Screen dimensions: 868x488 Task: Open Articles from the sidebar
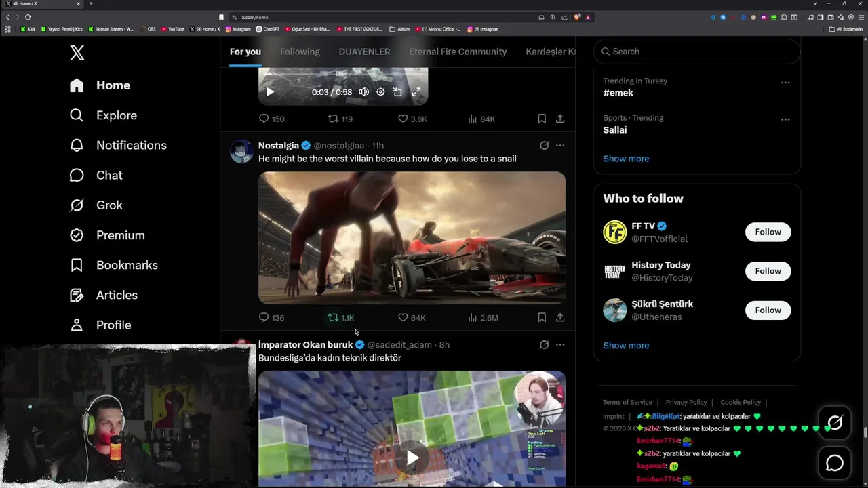point(103,295)
